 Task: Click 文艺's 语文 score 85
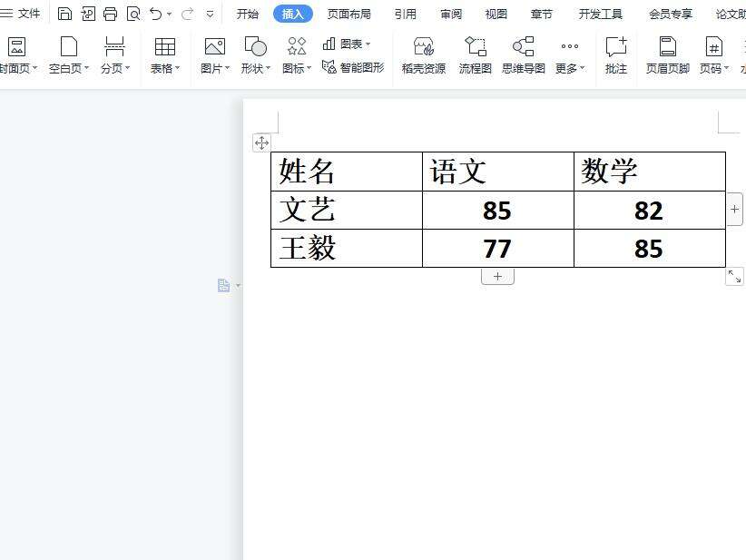coord(498,211)
